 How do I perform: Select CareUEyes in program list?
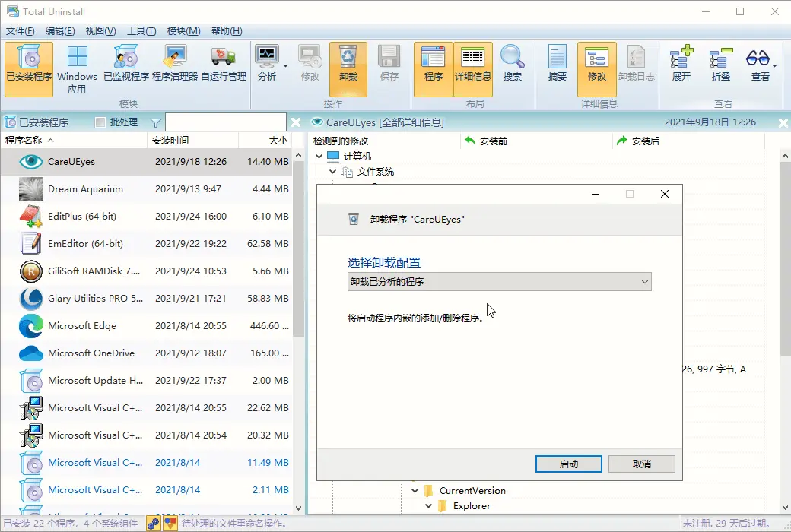pos(146,161)
